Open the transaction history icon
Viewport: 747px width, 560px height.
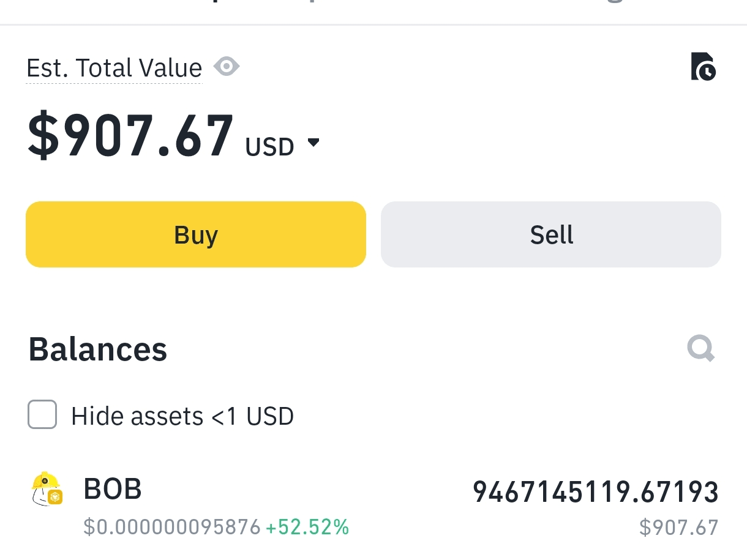pos(703,67)
